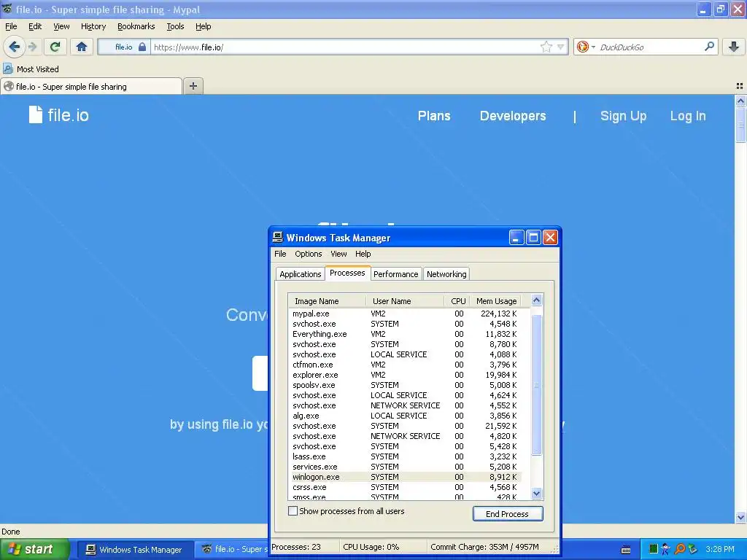The height and width of the screenshot is (560, 747).
Task: Select the ctfmon.exe process row
Action: [406, 365]
